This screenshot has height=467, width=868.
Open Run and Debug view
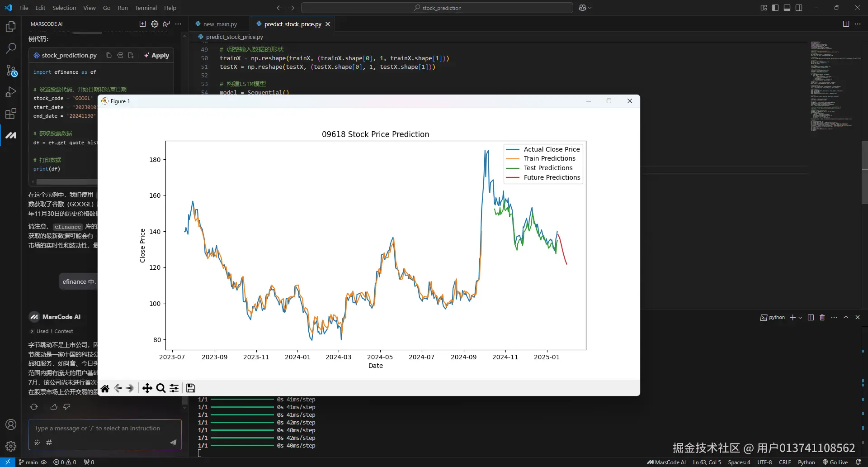(x=11, y=92)
